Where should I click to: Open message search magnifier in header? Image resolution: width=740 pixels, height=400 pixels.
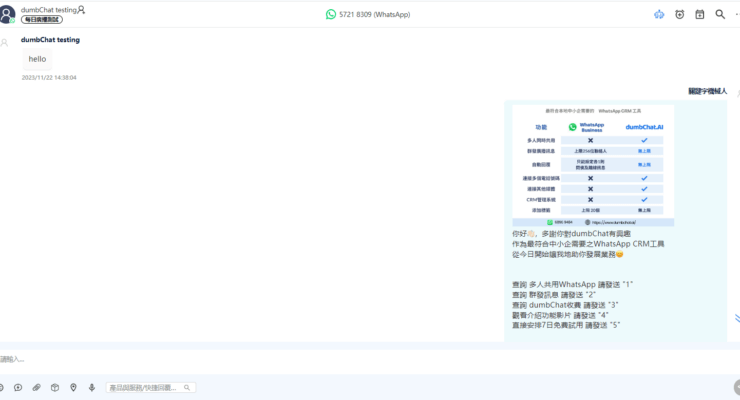point(720,15)
